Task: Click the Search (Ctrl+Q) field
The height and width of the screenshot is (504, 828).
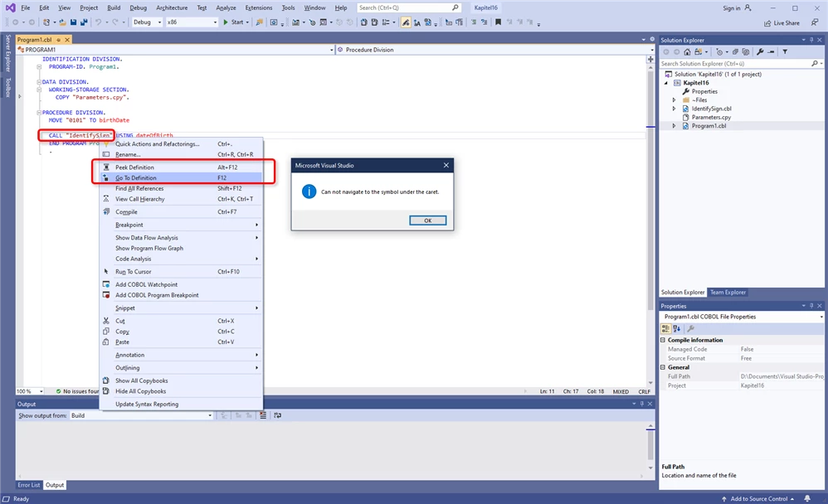Action: point(409,8)
